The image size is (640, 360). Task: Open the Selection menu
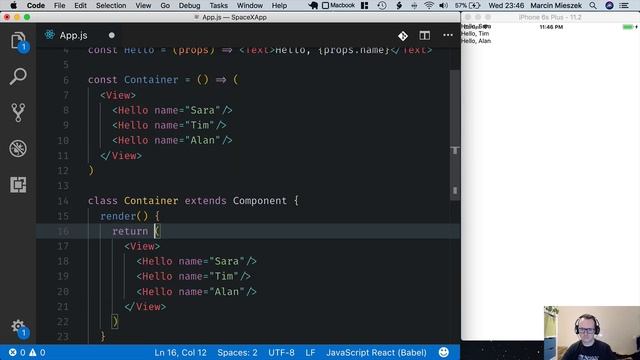pyautogui.click(x=111, y=6)
